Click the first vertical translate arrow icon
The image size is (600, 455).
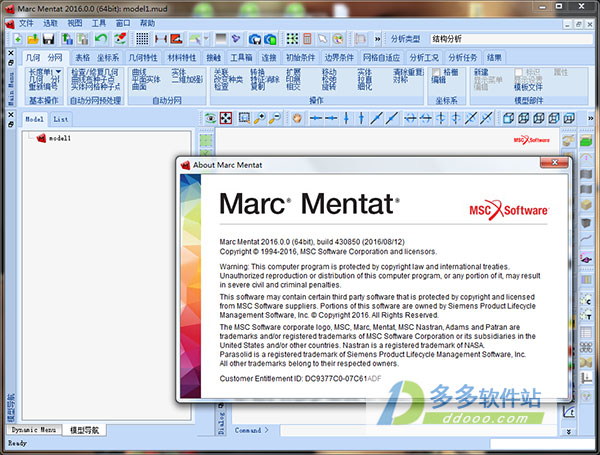point(346,118)
